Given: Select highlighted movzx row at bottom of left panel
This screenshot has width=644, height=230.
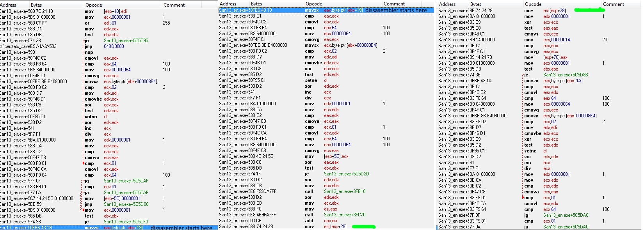Looking at the screenshot, I should tap(109, 228).
